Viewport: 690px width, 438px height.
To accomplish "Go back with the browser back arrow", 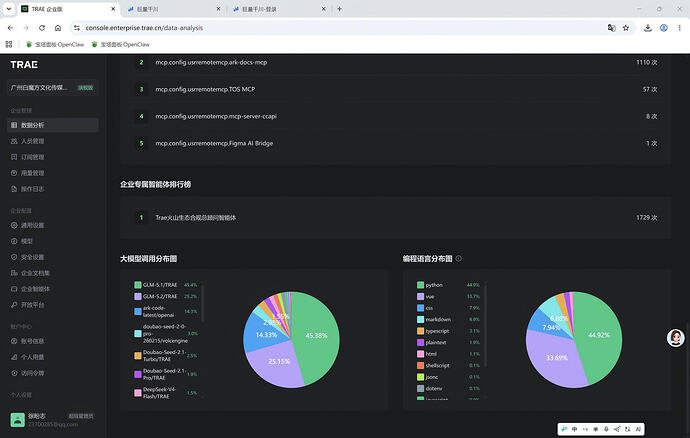I will coord(10,28).
